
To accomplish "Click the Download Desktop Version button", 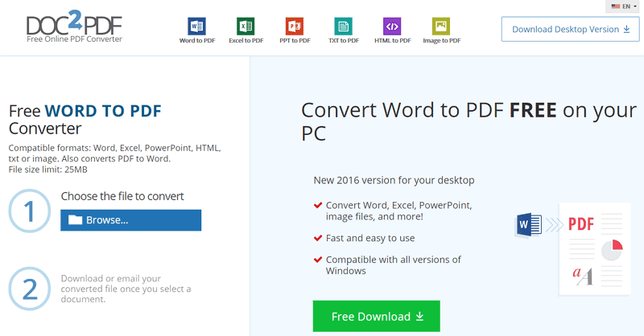I will pos(570,29).
